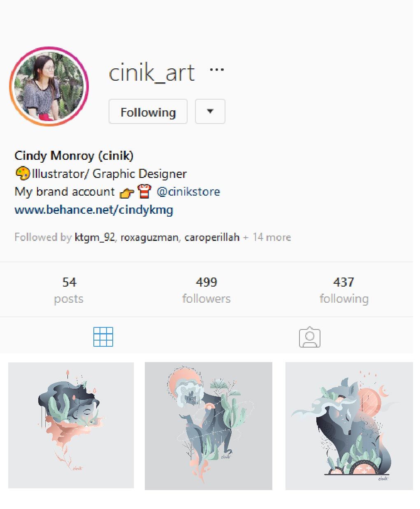Screen dimensions: 420x509
Task: View the story from the profile picture
Action: tap(49, 86)
